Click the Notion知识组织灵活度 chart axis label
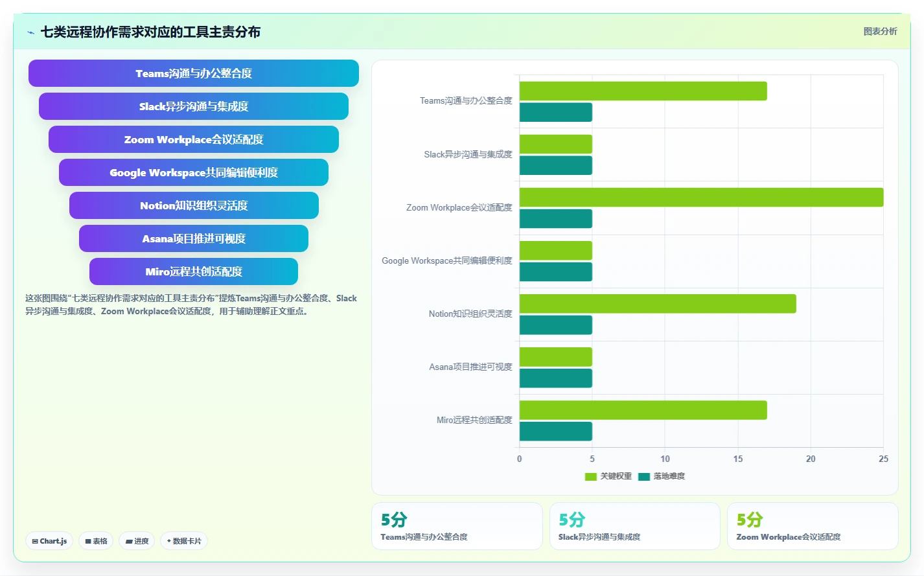This screenshot has width=924, height=576. (470, 314)
